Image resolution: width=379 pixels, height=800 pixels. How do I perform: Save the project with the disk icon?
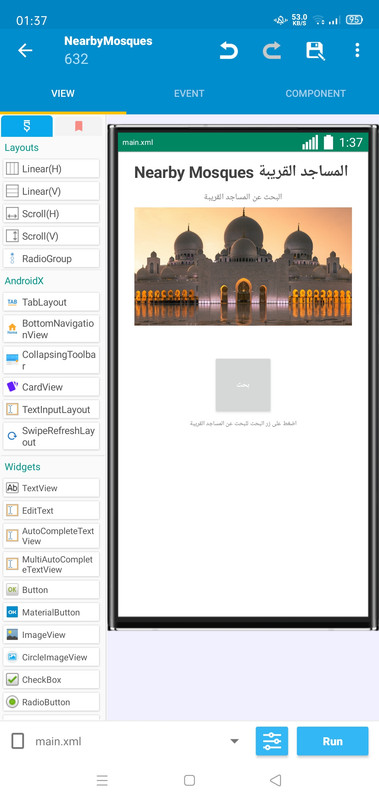tap(315, 51)
